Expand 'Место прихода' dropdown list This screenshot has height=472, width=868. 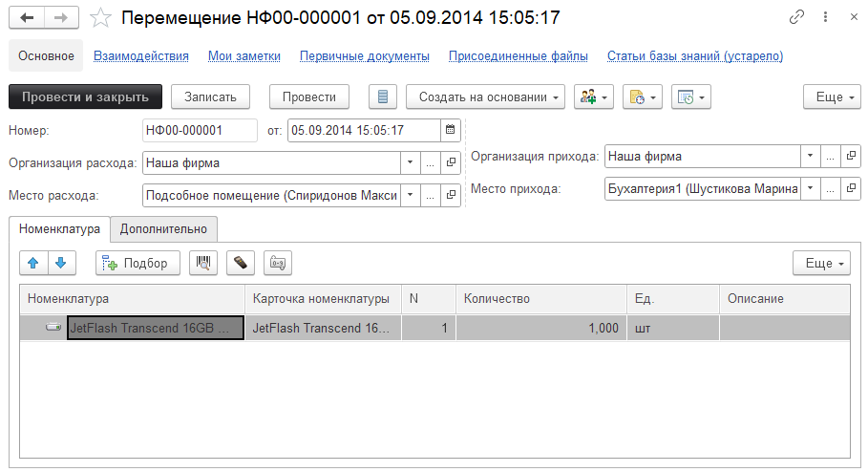click(x=810, y=189)
